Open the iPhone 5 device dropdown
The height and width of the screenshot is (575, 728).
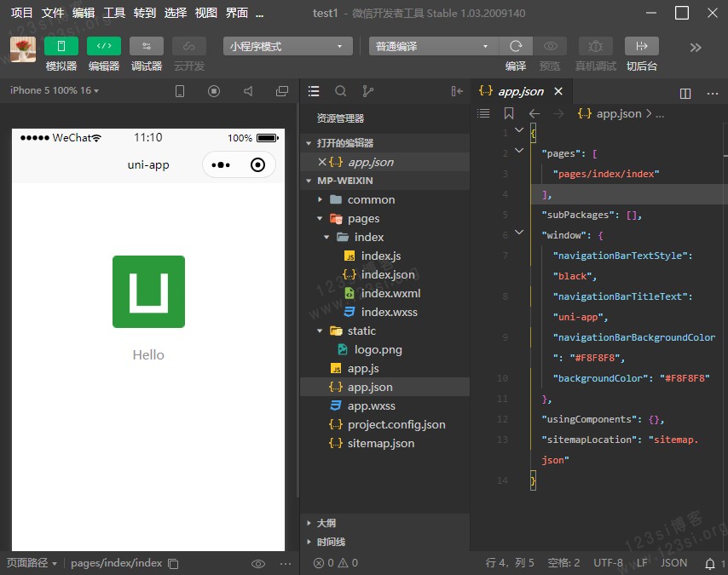click(55, 90)
